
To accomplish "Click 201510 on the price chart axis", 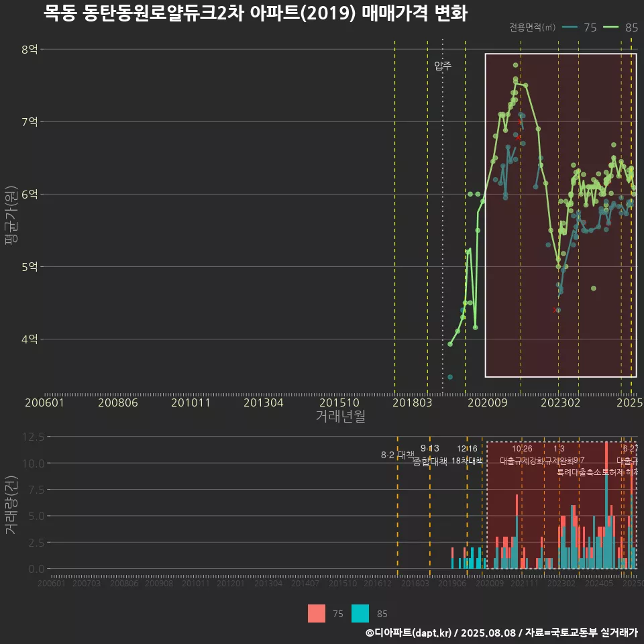I will pyautogui.click(x=339, y=402).
